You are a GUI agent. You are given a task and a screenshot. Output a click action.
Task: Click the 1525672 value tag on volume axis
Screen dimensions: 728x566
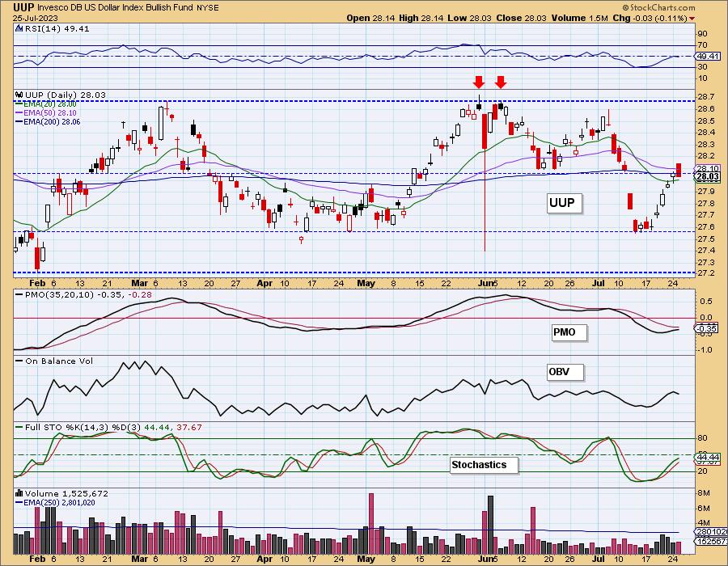710,542
